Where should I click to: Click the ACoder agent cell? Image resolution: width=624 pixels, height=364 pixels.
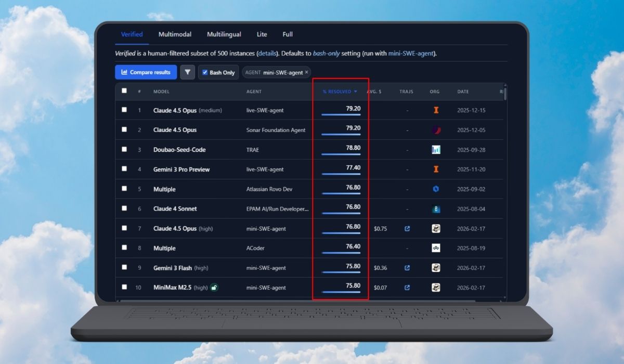pyautogui.click(x=255, y=249)
